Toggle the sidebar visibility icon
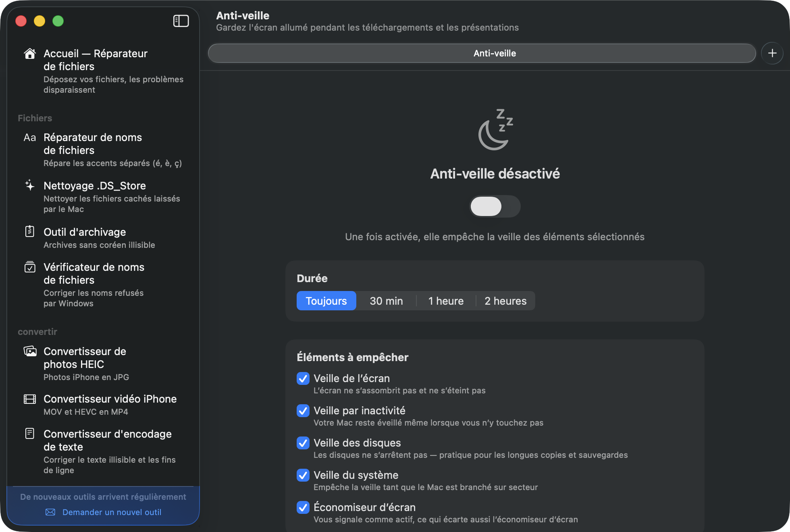 point(181,21)
